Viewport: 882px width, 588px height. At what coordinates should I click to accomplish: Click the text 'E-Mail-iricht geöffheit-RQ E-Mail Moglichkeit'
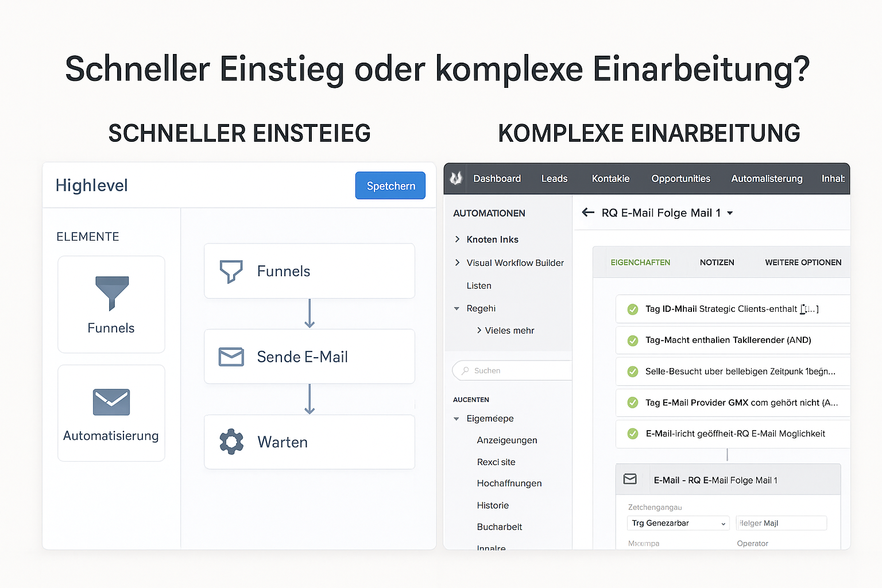pyautogui.click(x=736, y=434)
